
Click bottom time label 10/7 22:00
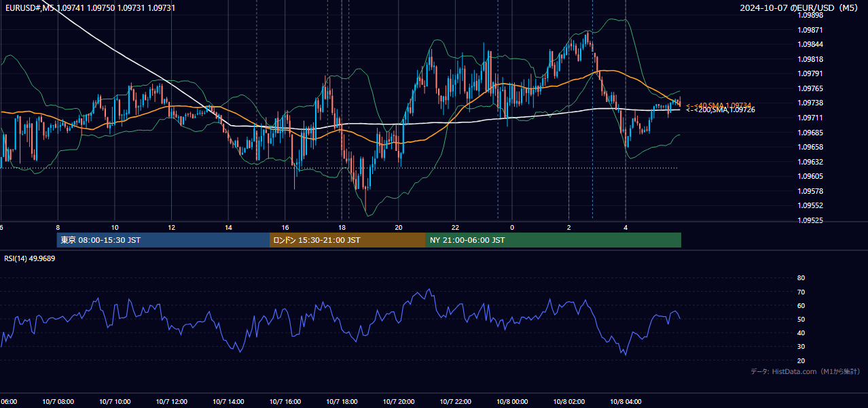(455, 402)
